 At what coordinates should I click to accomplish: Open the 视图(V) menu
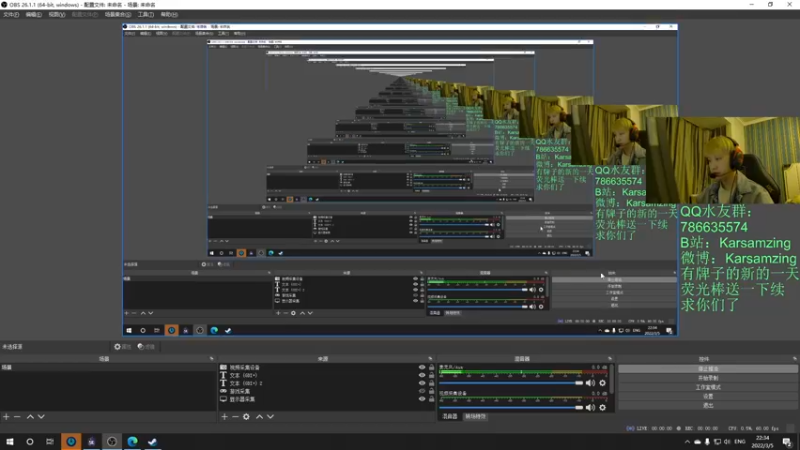coord(57,15)
